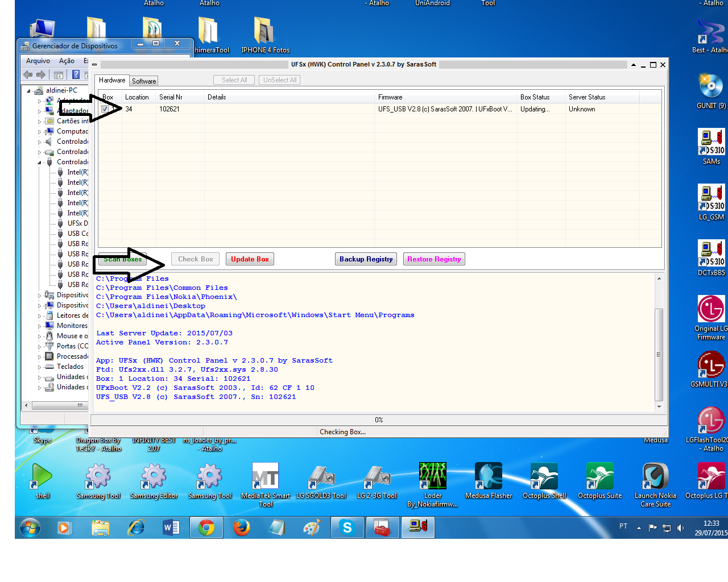Open SAMs desktop shortcut
Screen dimensions: 728x582
click(711, 146)
